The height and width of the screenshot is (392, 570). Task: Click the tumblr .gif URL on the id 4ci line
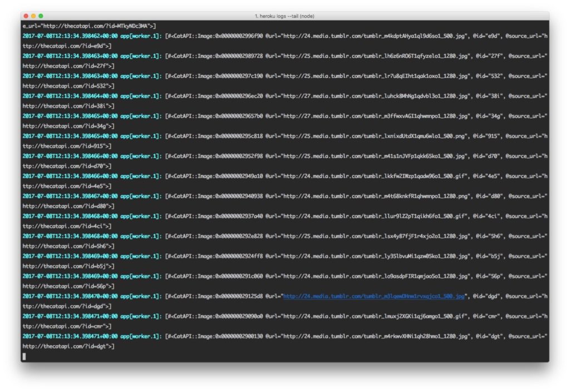pyautogui.click(x=374, y=216)
